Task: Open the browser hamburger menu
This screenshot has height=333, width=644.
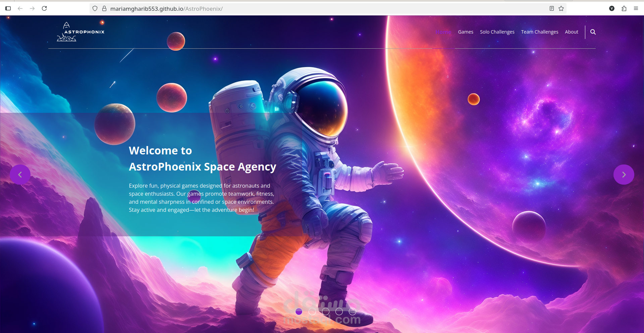Action: click(x=636, y=8)
